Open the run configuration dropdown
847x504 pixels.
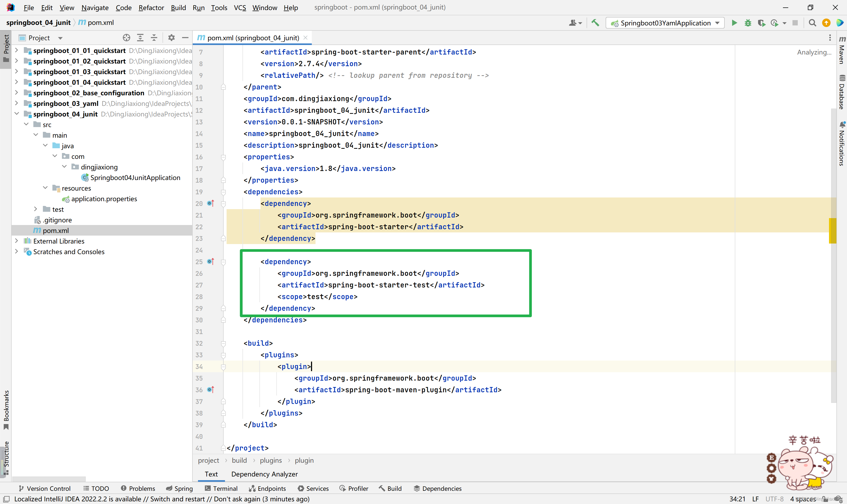click(717, 23)
